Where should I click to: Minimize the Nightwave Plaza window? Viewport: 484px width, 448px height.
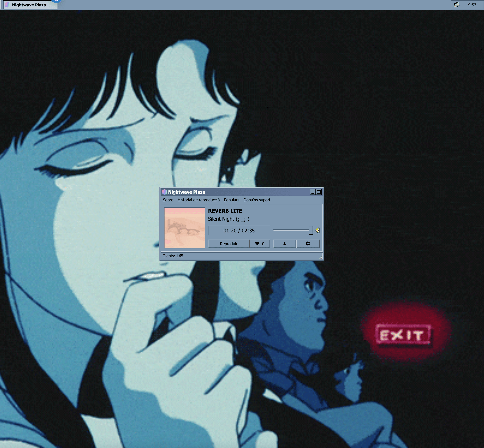[313, 192]
